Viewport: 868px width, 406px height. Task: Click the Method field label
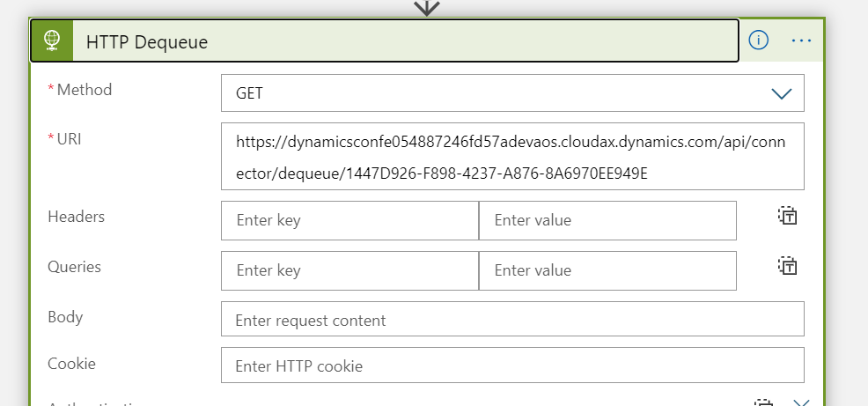(x=85, y=90)
